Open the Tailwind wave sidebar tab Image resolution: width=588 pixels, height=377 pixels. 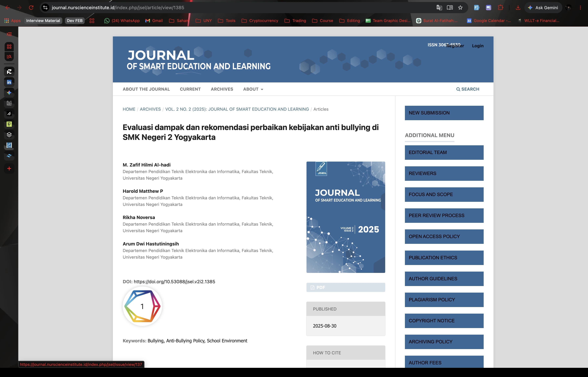coord(9,156)
